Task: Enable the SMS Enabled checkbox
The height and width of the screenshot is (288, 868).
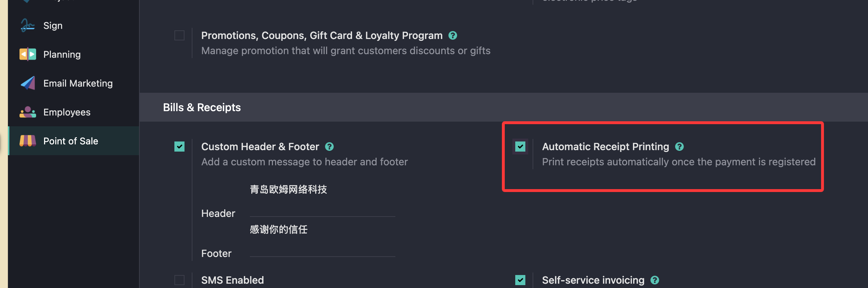Action: tap(179, 280)
